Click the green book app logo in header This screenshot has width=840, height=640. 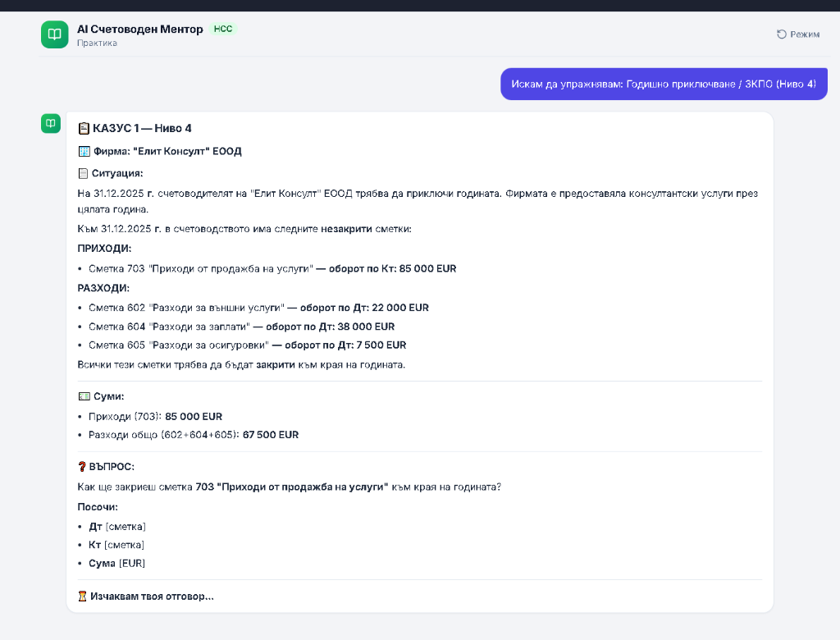click(x=55, y=34)
